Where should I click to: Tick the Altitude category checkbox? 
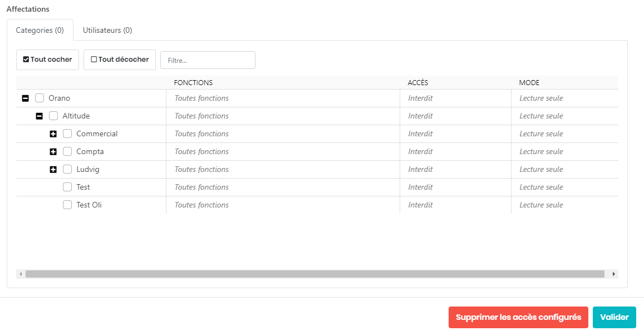(x=53, y=116)
